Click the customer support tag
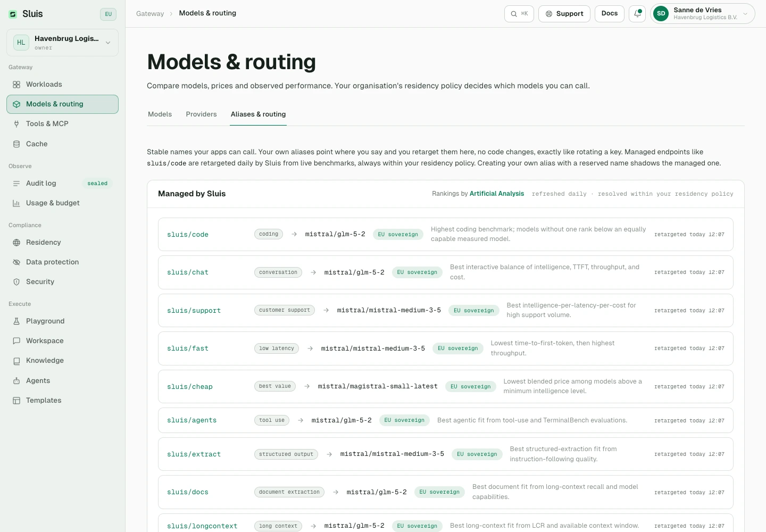The height and width of the screenshot is (532, 766). [x=285, y=310]
